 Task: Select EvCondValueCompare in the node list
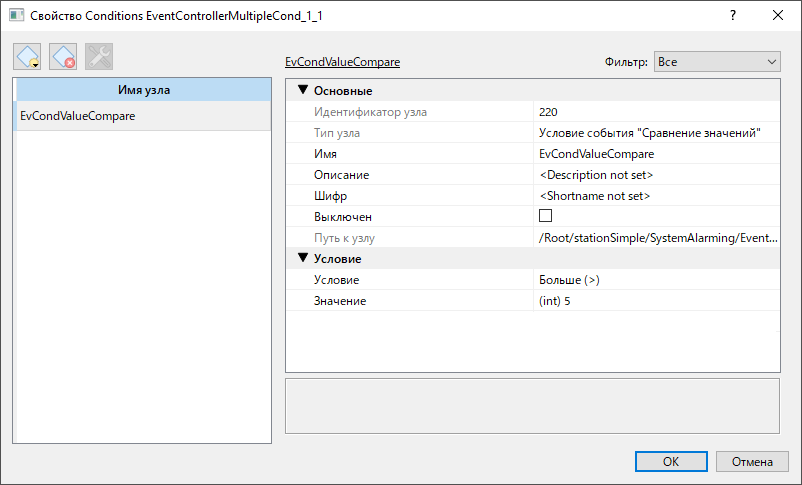(x=144, y=116)
